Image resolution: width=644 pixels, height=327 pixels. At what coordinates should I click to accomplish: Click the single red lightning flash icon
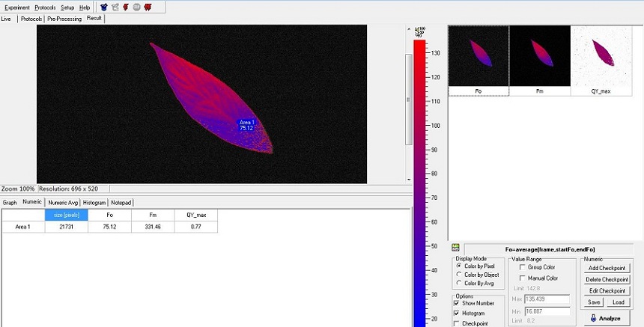[x=126, y=7]
